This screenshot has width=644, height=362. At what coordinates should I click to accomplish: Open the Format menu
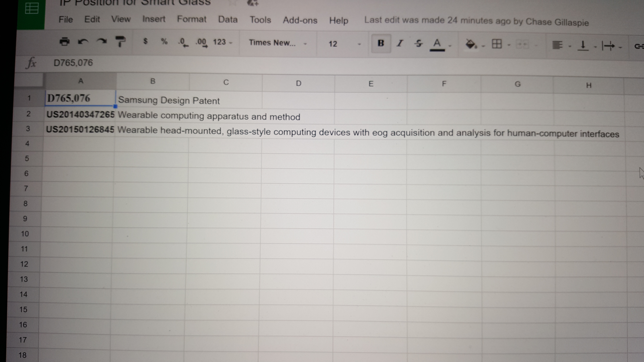click(x=192, y=19)
